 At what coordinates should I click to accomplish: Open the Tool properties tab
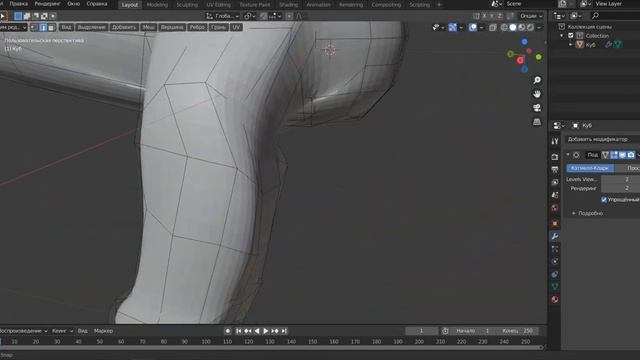click(555, 141)
